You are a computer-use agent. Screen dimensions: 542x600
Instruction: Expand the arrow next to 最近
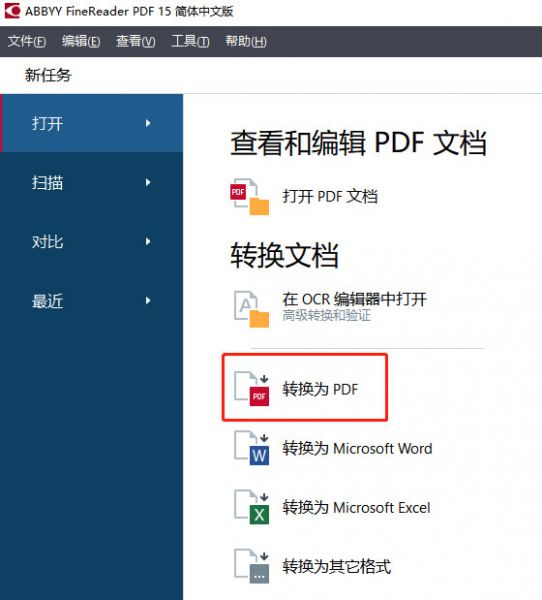[148, 301]
